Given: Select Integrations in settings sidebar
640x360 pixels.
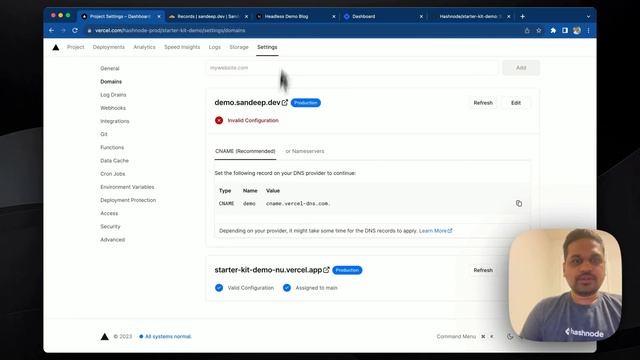Looking at the screenshot, I should pos(115,121).
